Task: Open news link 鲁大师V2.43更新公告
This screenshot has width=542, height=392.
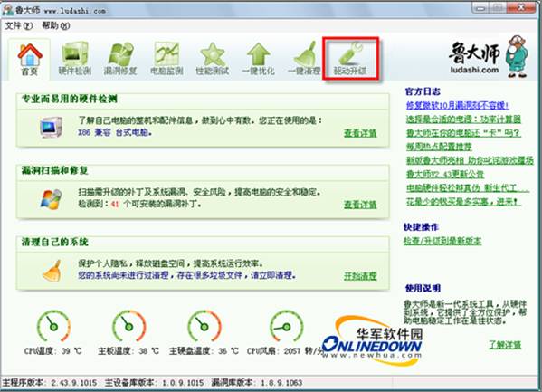Action: [445, 174]
